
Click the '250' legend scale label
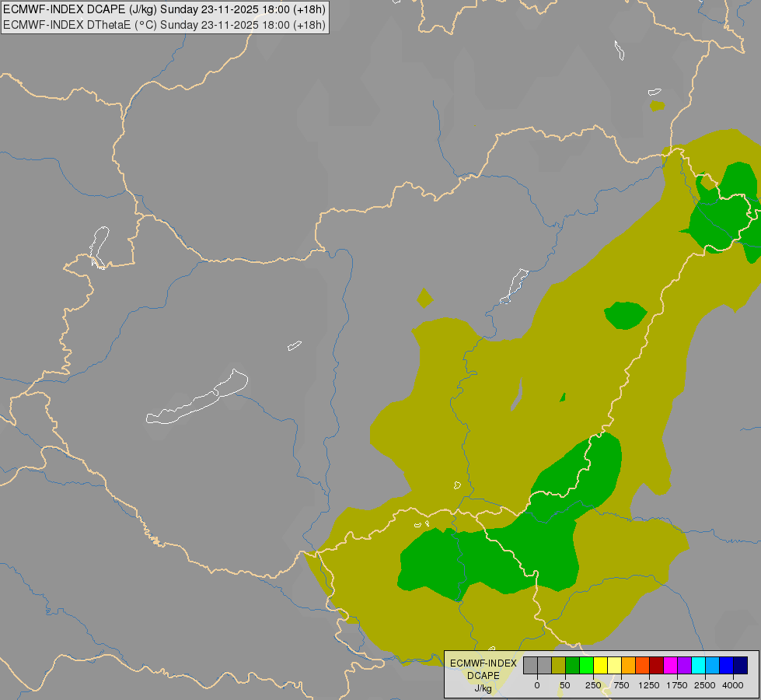[x=593, y=685]
